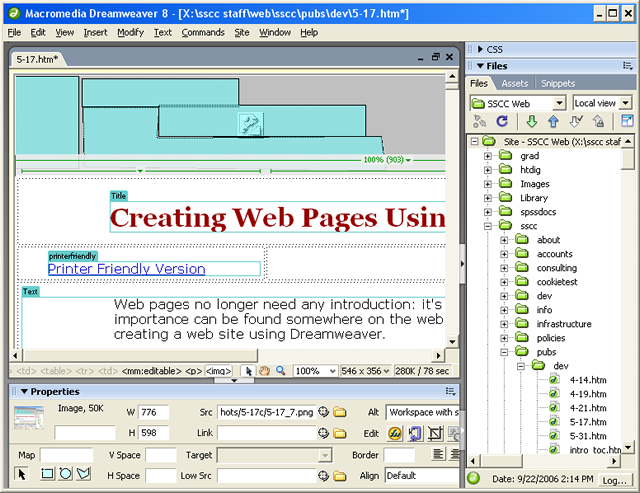Open the Log... button
Image resolution: width=640 pixels, height=493 pixels.
(614, 480)
